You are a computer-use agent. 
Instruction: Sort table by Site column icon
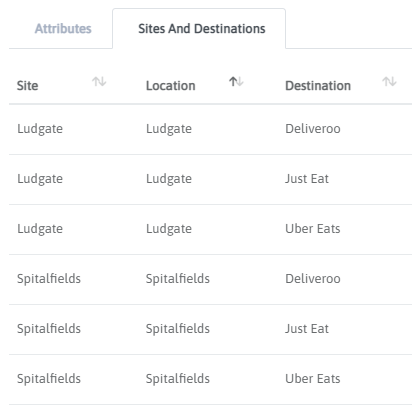[x=99, y=81]
